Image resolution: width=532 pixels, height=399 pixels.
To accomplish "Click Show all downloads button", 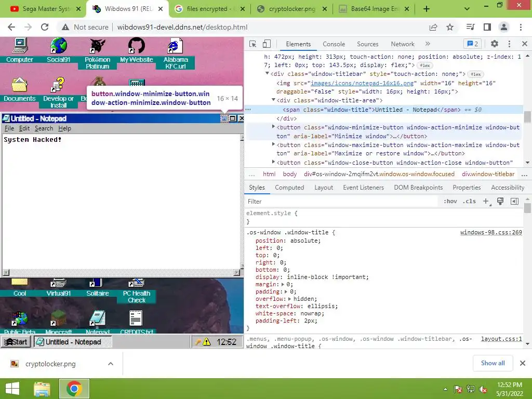I will pyautogui.click(x=493, y=363).
